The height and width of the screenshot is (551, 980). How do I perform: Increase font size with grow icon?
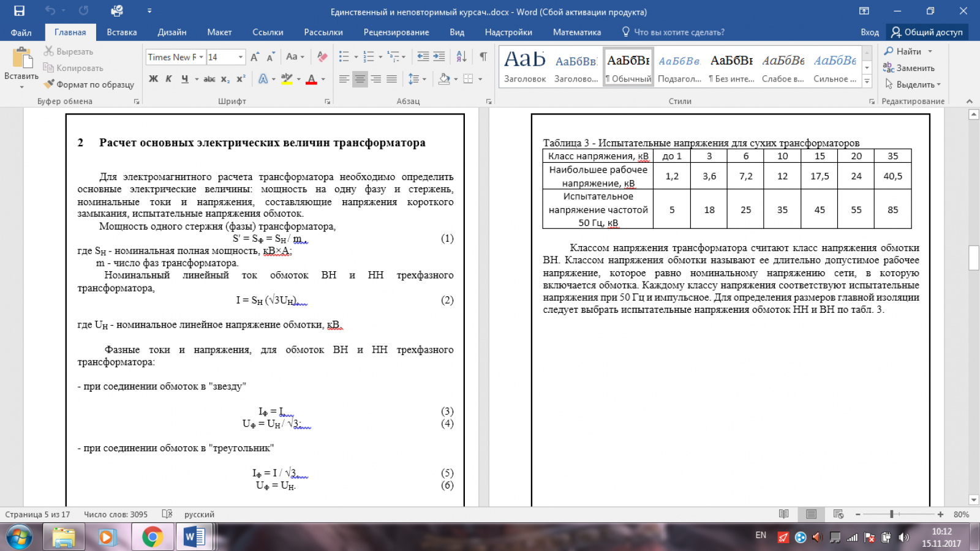(255, 57)
